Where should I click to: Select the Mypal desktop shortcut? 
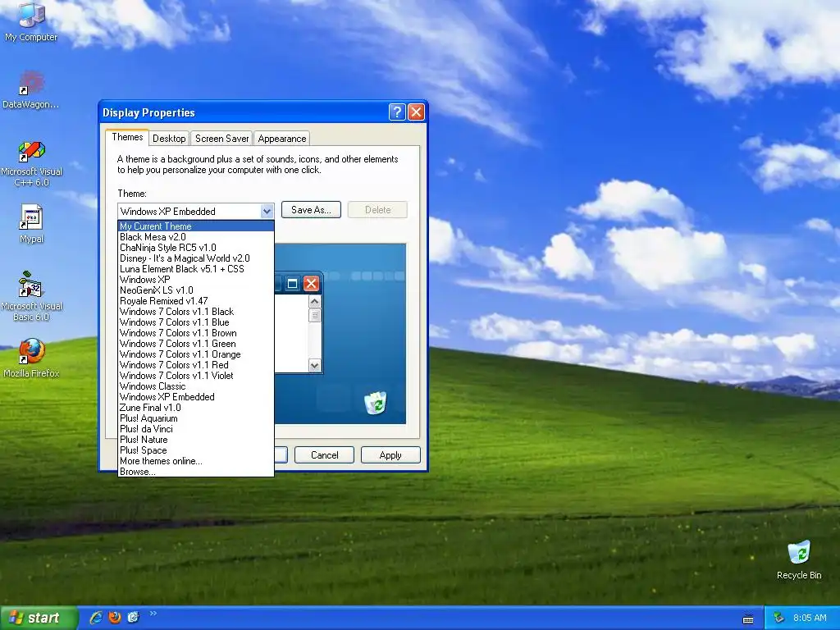[31, 224]
